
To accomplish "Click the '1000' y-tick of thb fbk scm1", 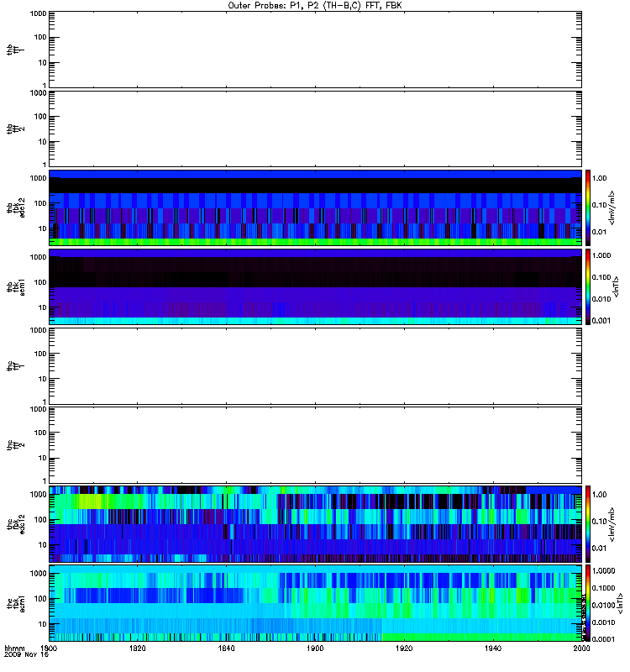I will click(x=38, y=257).
